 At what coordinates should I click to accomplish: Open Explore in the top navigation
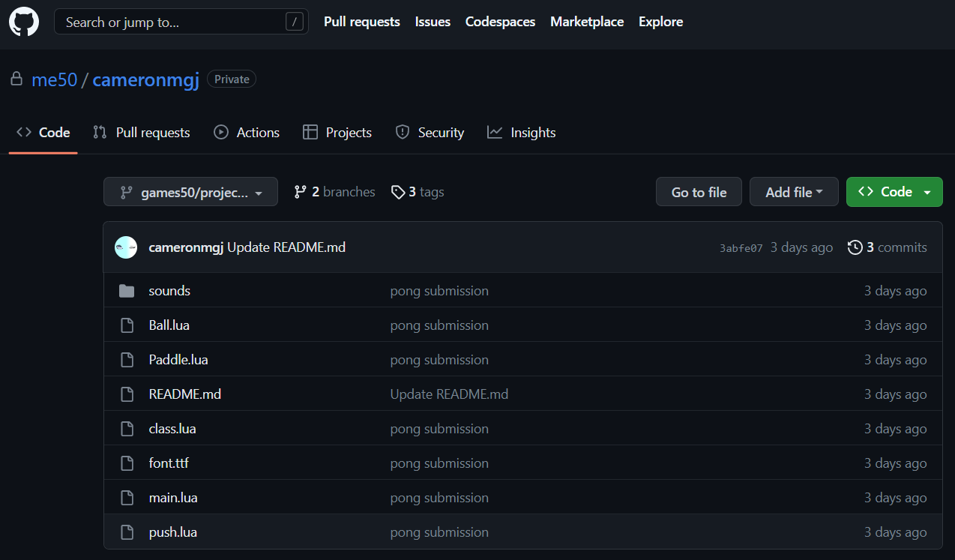(x=660, y=22)
